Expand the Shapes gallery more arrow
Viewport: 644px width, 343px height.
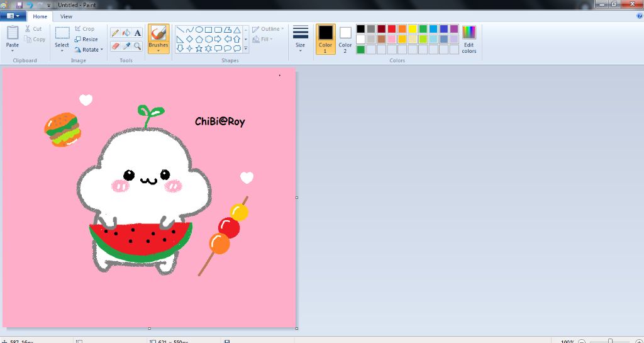[246, 48]
